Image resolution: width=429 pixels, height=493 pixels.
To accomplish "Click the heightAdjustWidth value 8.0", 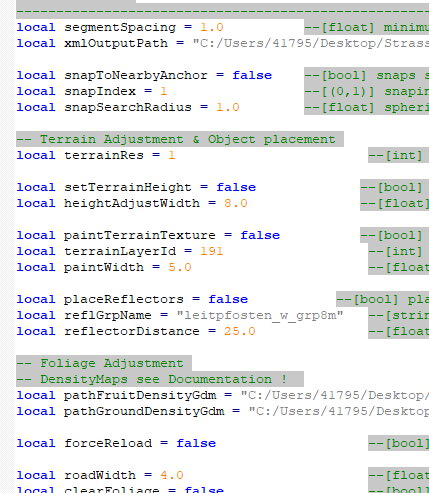I will [x=236, y=203].
